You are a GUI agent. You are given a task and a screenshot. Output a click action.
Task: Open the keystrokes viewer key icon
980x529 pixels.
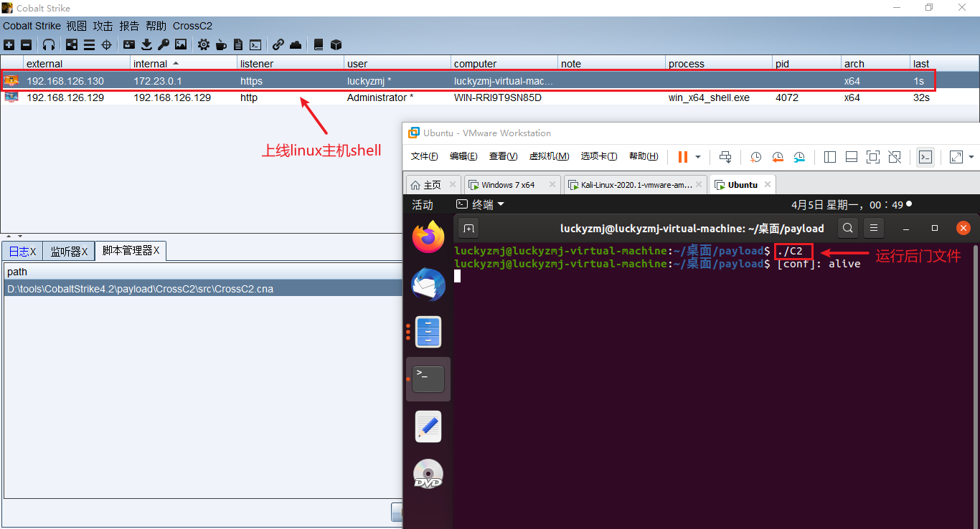pos(164,44)
